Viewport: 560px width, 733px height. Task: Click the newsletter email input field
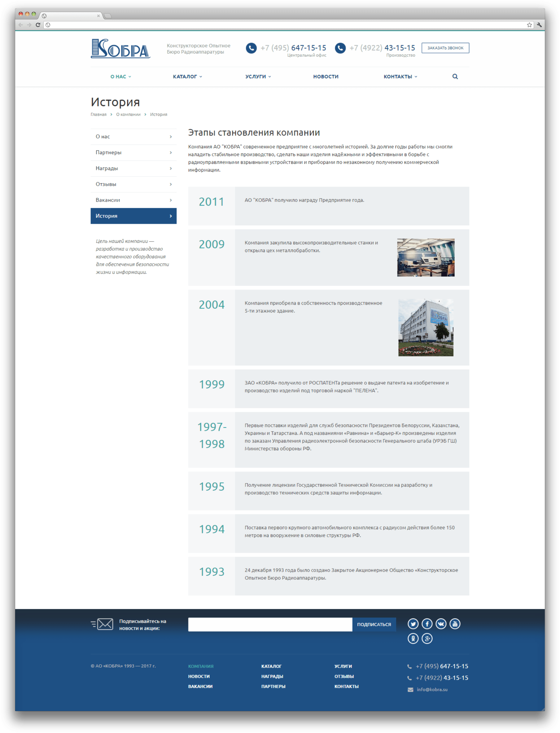pyautogui.click(x=270, y=624)
